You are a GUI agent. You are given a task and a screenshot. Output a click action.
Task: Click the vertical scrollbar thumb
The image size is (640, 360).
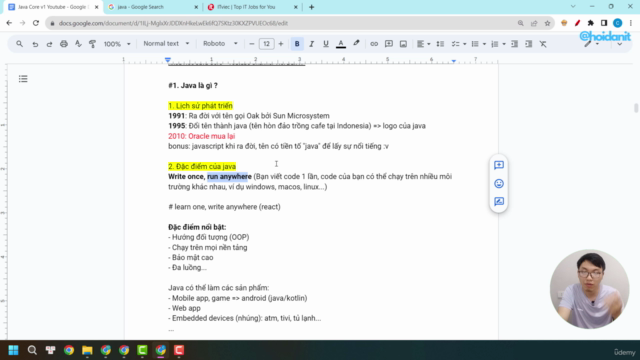tap(636, 108)
